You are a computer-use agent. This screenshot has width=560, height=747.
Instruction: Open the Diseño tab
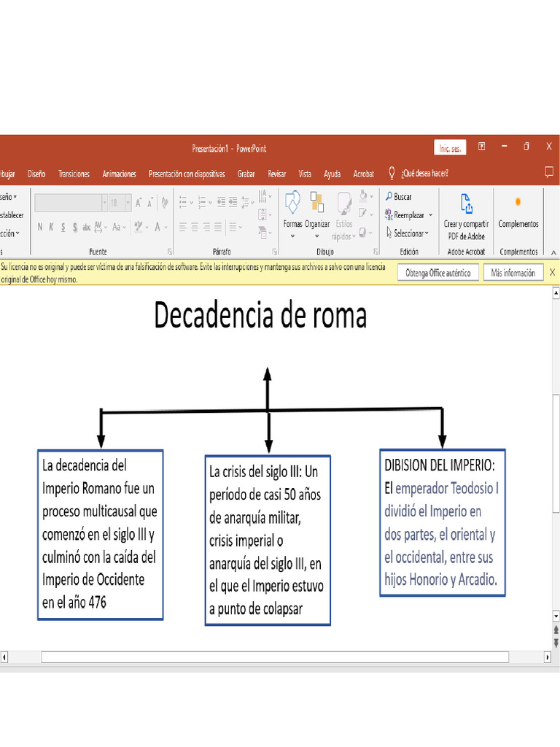tap(36, 174)
